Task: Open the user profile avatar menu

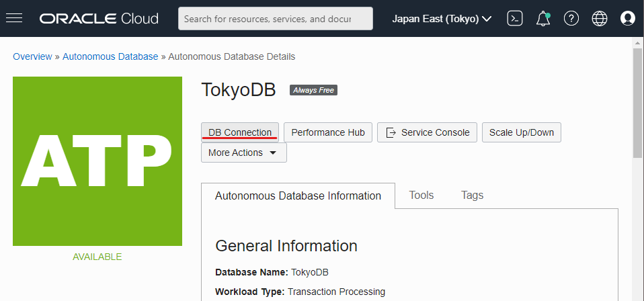Action: pos(627,19)
